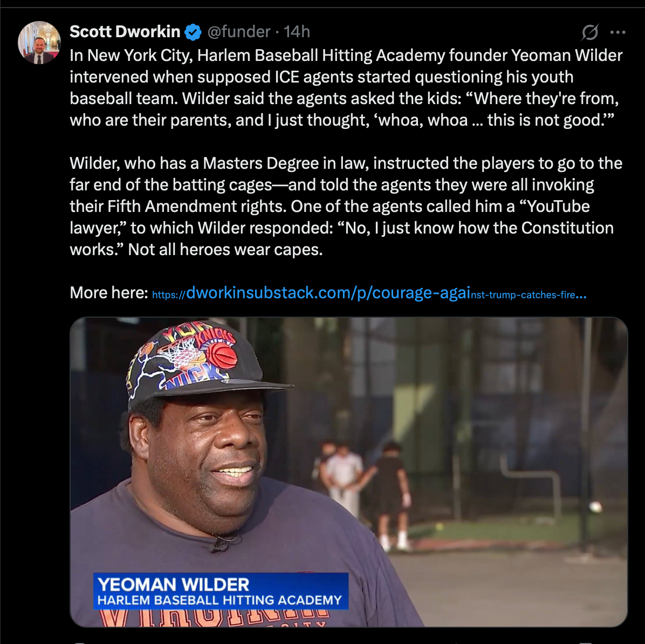This screenshot has width=645, height=644.
Task: Open the dworkinsubstack.com article link
Action: coord(369,293)
